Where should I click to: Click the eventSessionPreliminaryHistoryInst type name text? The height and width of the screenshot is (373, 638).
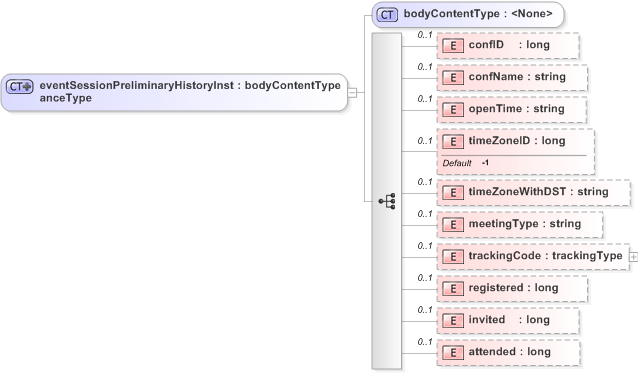click(x=137, y=85)
